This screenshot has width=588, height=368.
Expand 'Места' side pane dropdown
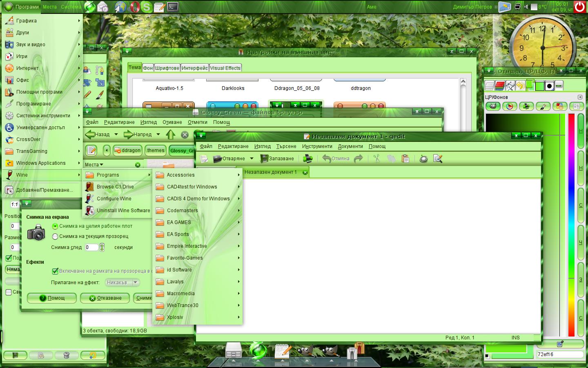(94, 165)
